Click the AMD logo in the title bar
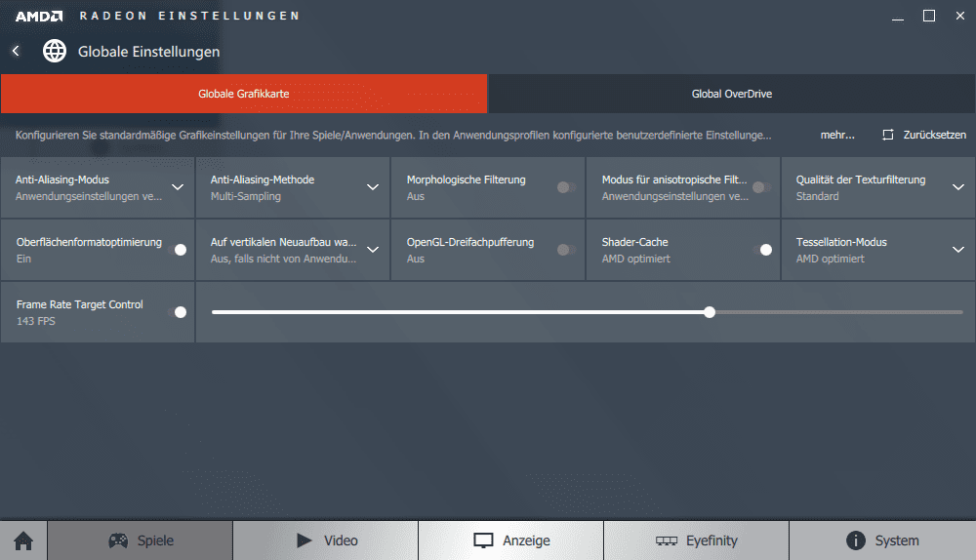 pyautogui.click(x=39, y=17)
